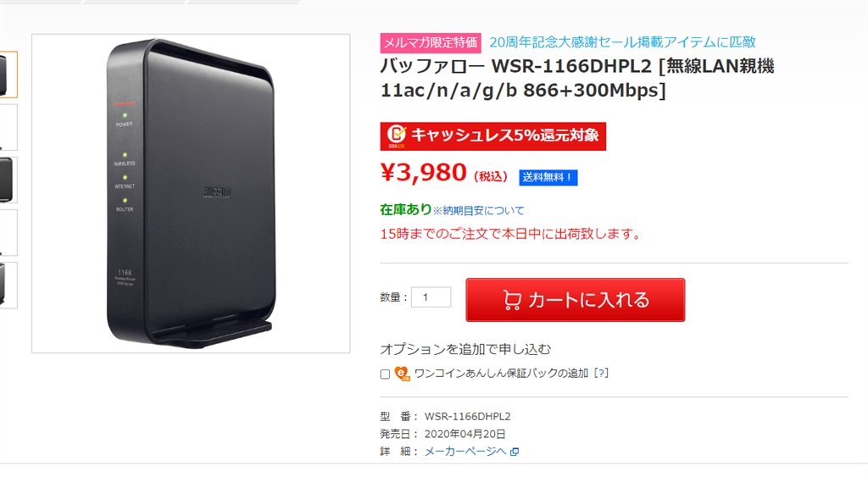868x477 pixels.
Task: Click the カートに入れる button
Action: [x=576, y=300]
